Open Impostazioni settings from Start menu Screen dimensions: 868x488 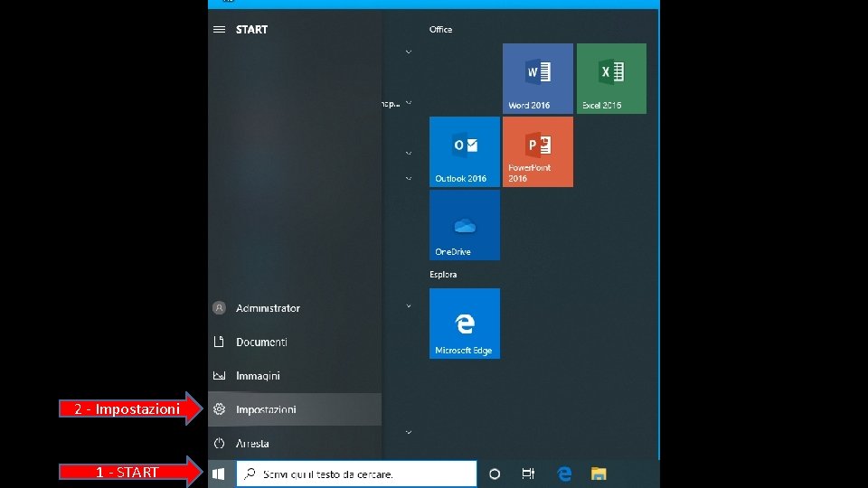295,409
